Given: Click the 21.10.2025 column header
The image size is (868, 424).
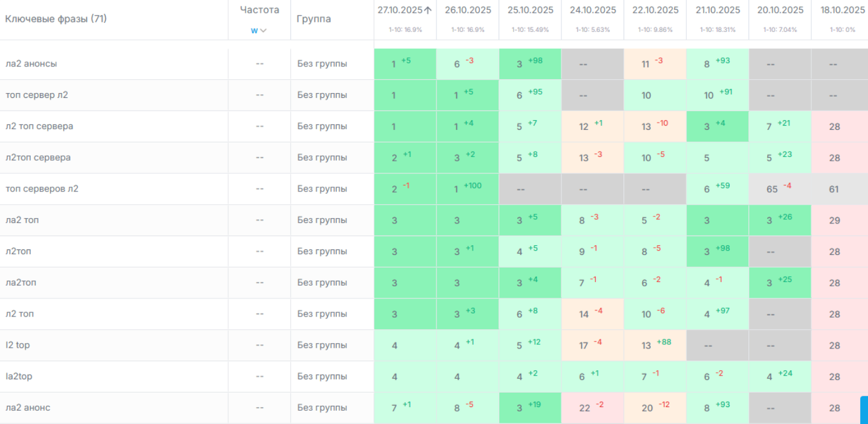Looking at the screenshot, I should [x=717, y=10].
